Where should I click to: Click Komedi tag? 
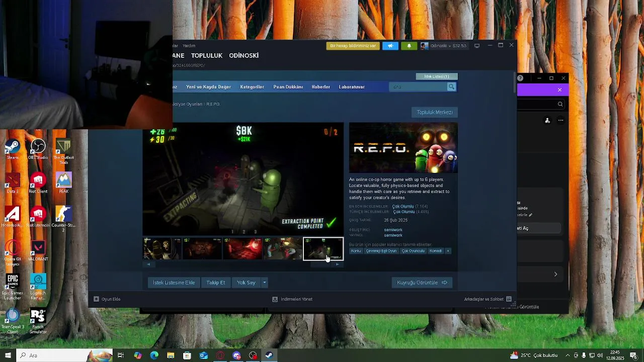tap(436, 251)
